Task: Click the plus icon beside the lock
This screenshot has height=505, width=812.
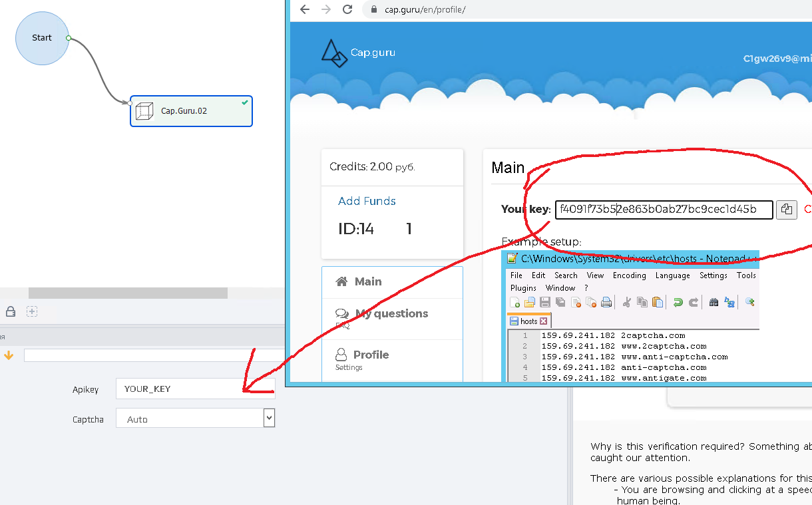Action: (32, 311)
